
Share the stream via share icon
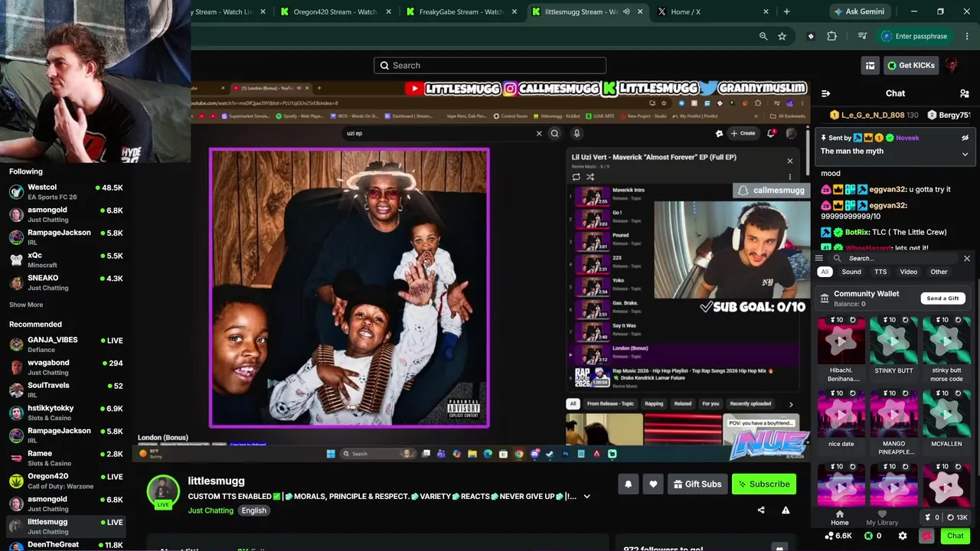pyautogui.click(x=761, y=510)
